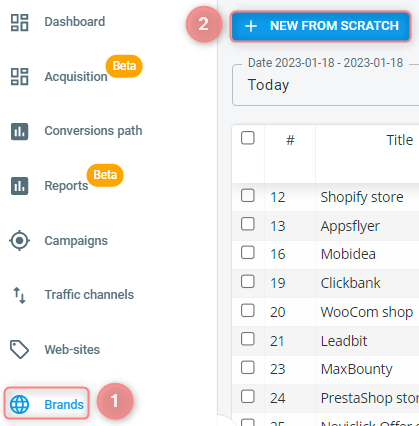The image size is (419, 426).
Task: Go to the Traffic channels section
Action: click(89, 295)
